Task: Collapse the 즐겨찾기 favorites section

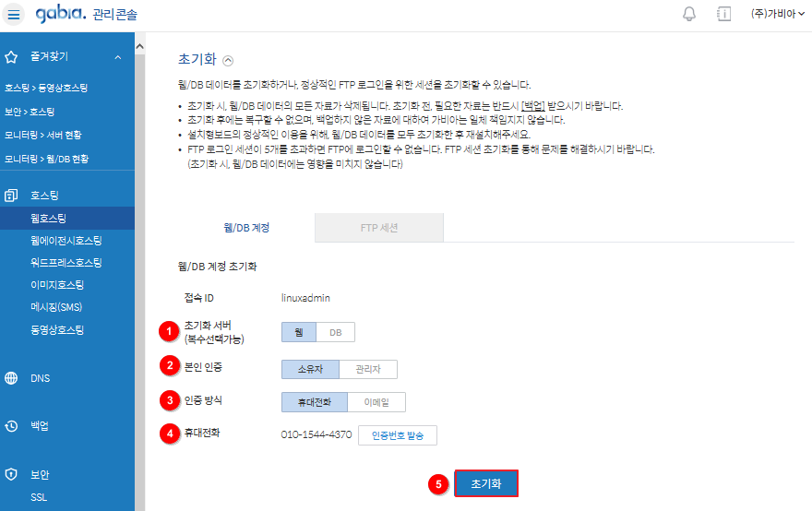Action: click(x=118, y=57)
